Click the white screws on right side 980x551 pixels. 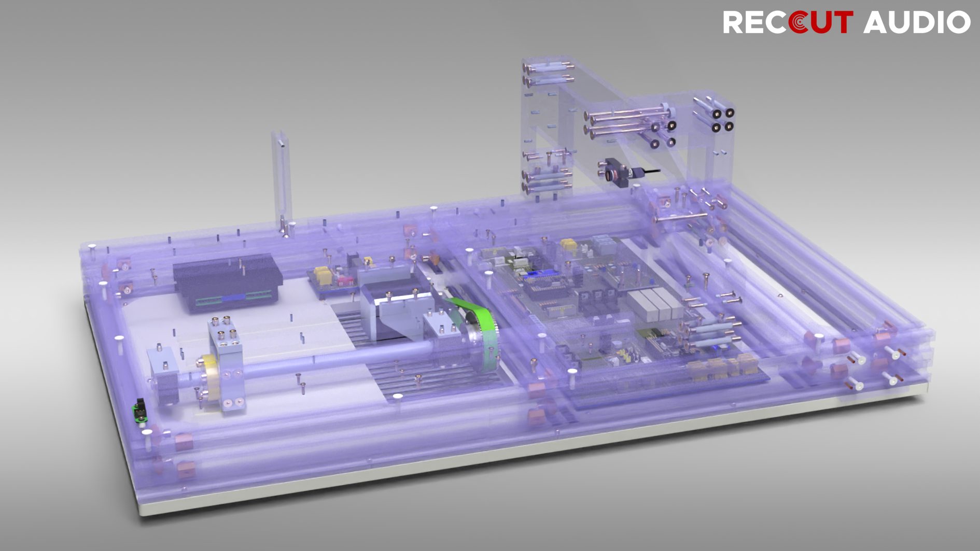point(875,369)
